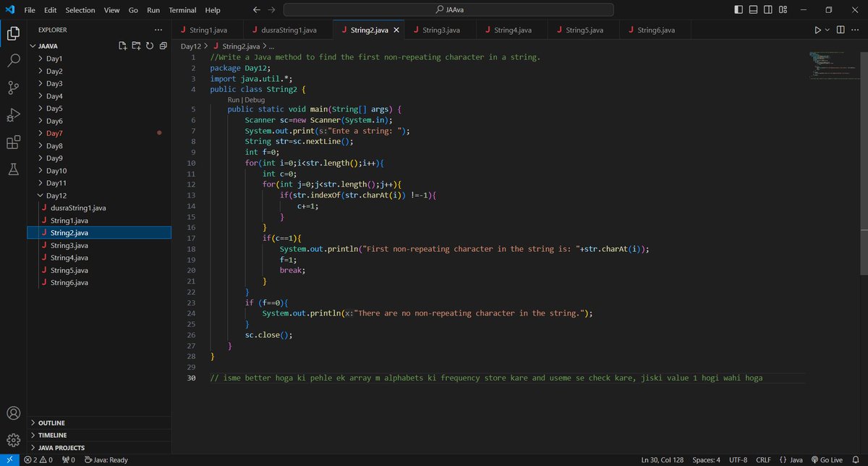Open the Search view in activity bar
868x466 pixels.
[13, 61]
